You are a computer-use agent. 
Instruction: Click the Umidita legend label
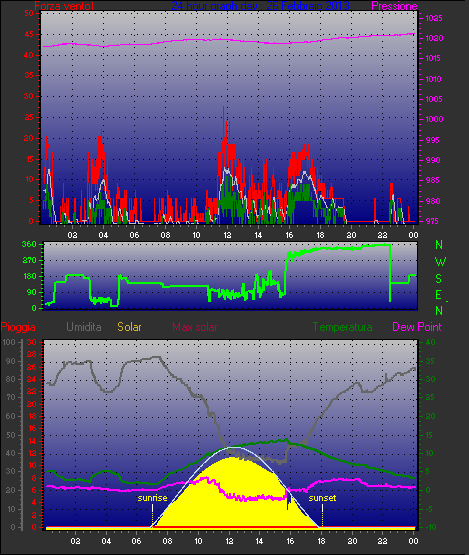[x=84, y=327]
